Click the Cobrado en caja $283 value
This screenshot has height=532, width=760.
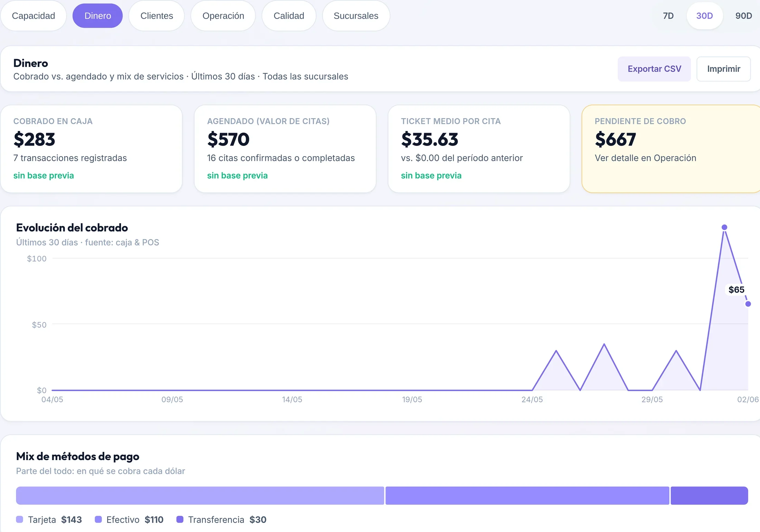[34, 140]
